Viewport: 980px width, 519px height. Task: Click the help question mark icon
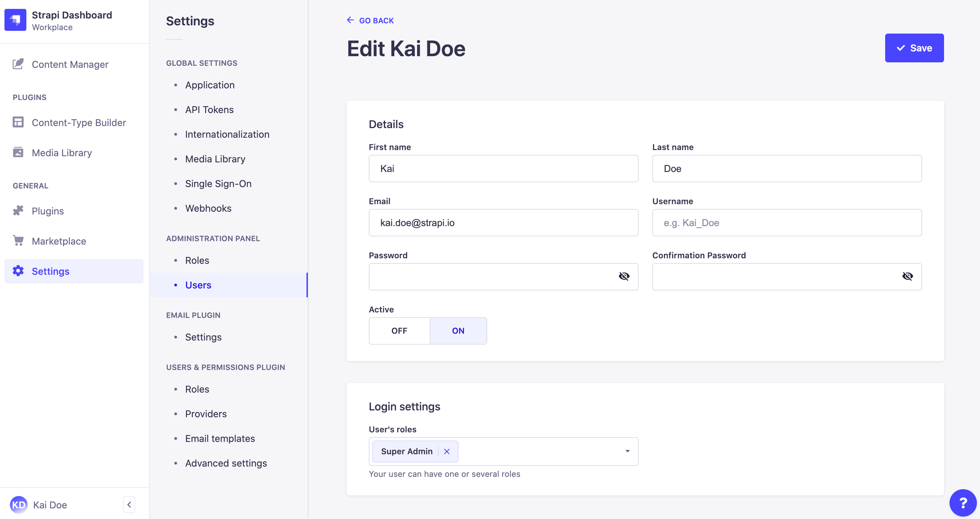963,503
